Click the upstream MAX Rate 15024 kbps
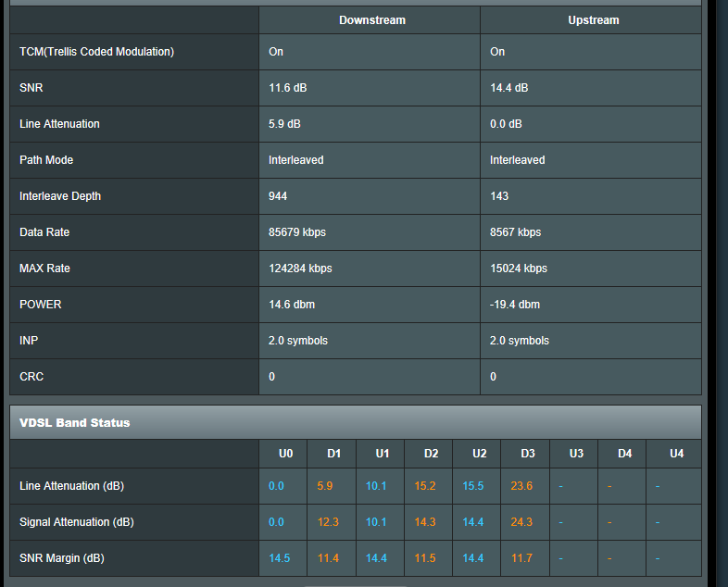Image resolution: width=728 pixels, height=587 pixels. [519, 269]
